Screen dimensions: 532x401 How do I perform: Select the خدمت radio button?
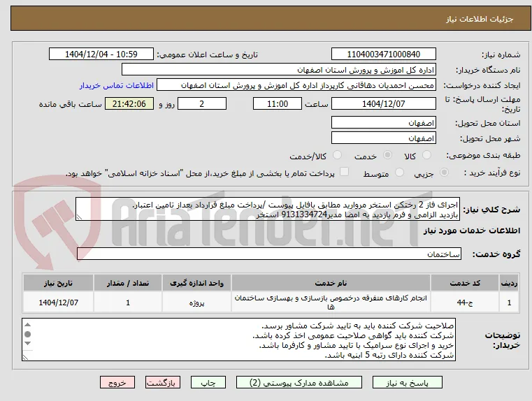tap(387, 155)
